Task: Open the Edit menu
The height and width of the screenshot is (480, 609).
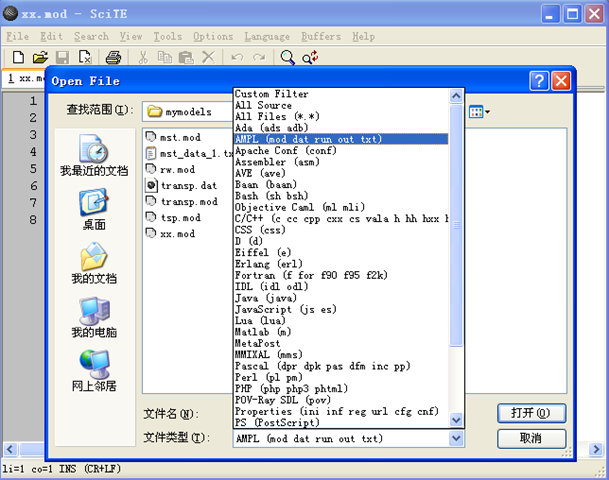Action: click(x=51, y=37)
